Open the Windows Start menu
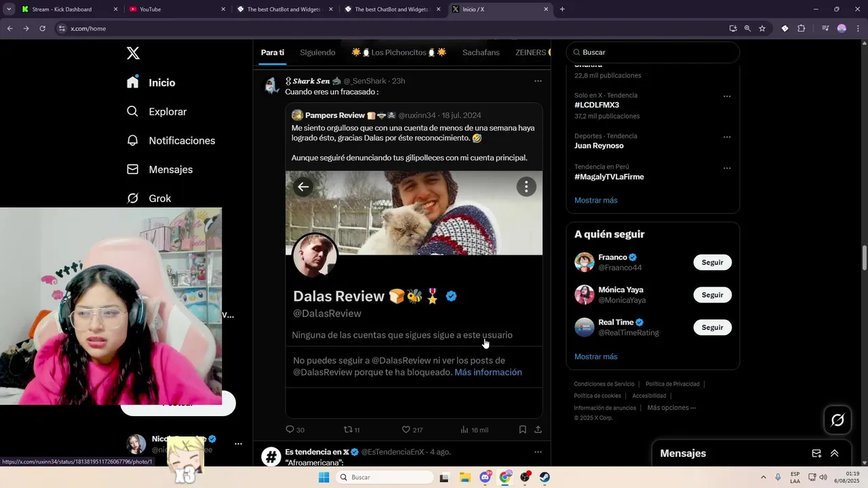This screenshot has height=488, width=868. point(324,477)
